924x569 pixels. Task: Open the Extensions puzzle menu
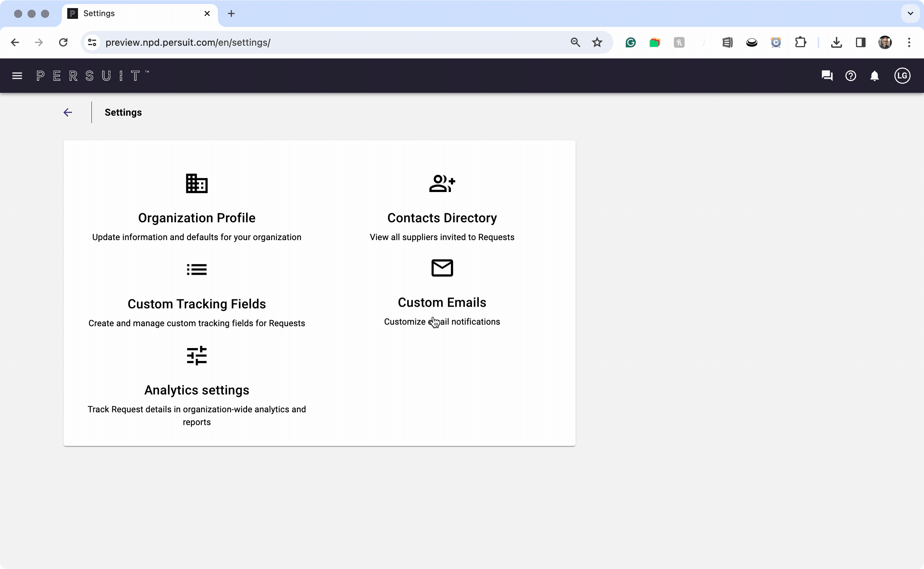click(800, 42)
